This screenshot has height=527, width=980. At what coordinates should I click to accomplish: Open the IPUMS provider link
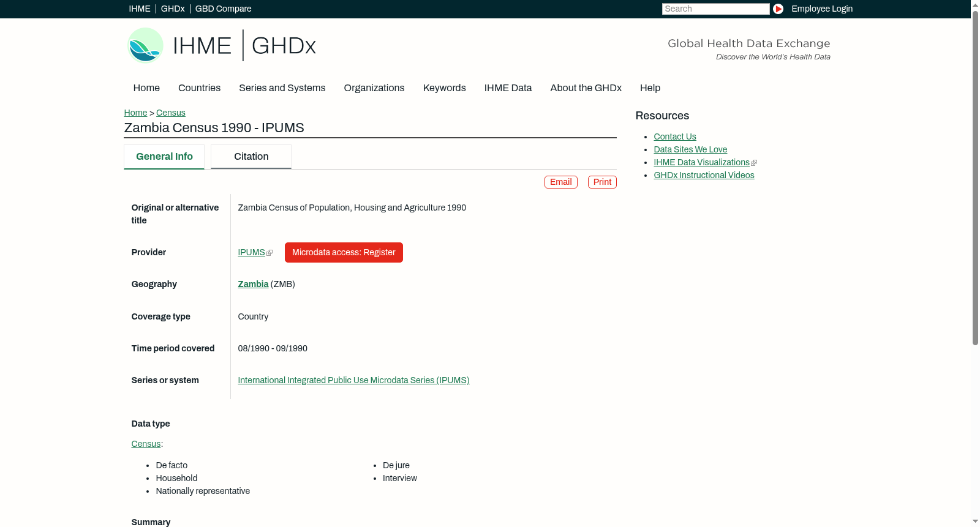point(251,252)
